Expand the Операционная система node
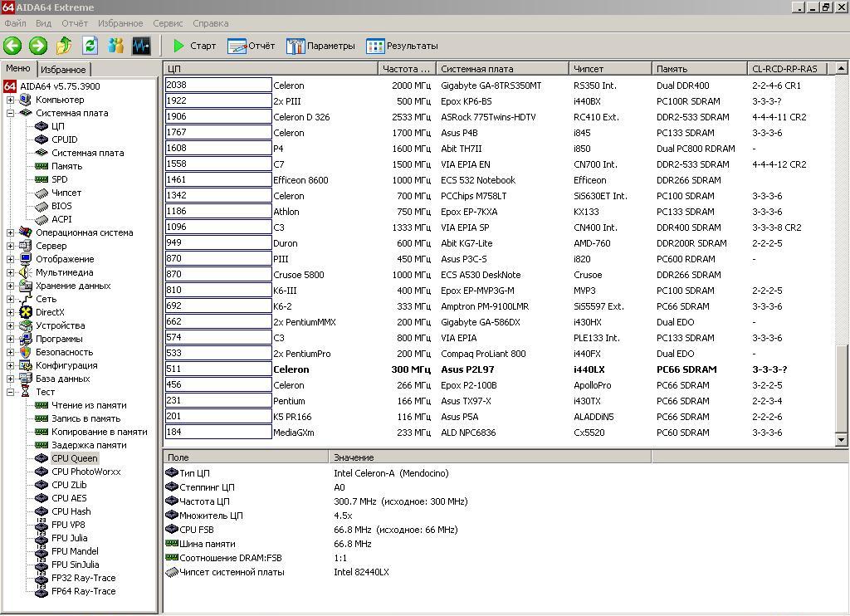 10,232
